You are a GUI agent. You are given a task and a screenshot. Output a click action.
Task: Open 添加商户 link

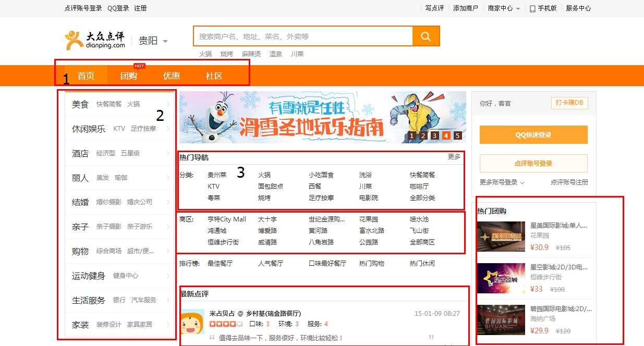click(x=466, y=8)
